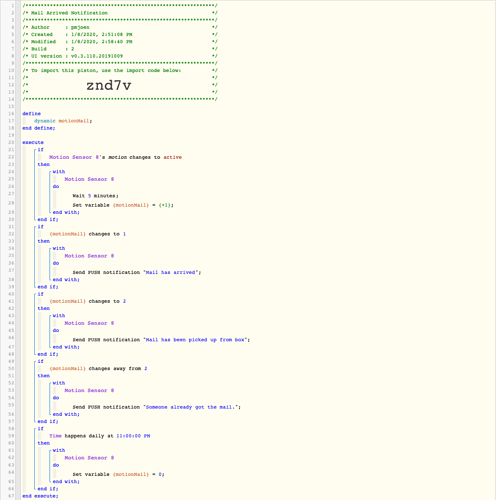Click the "end define;" statement
The height and width of the screenshot is (500, 498).
click(x=39, y=128)
